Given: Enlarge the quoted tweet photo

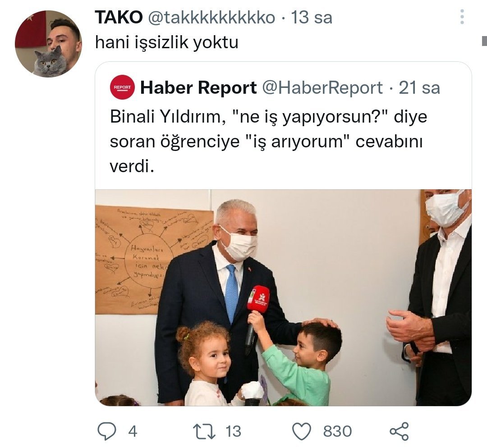Looking at the screenshot, I should pyautogui.click(x=283, y=297).
